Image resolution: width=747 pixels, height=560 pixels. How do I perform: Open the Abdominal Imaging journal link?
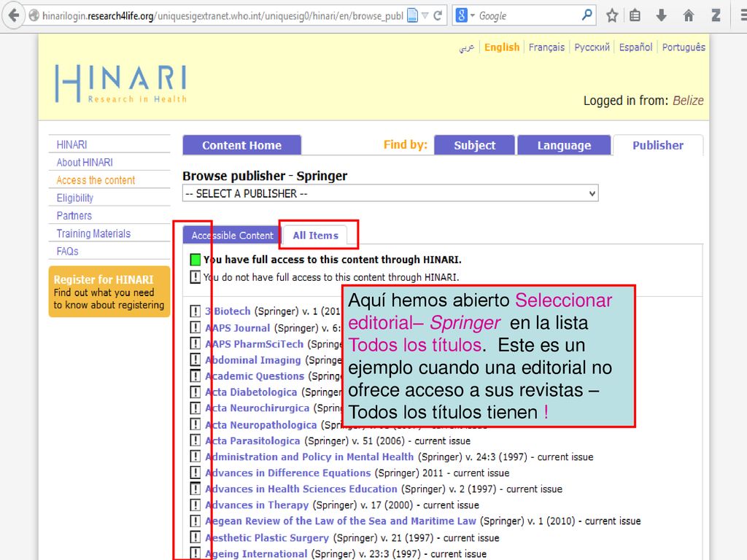pos(253,360)
